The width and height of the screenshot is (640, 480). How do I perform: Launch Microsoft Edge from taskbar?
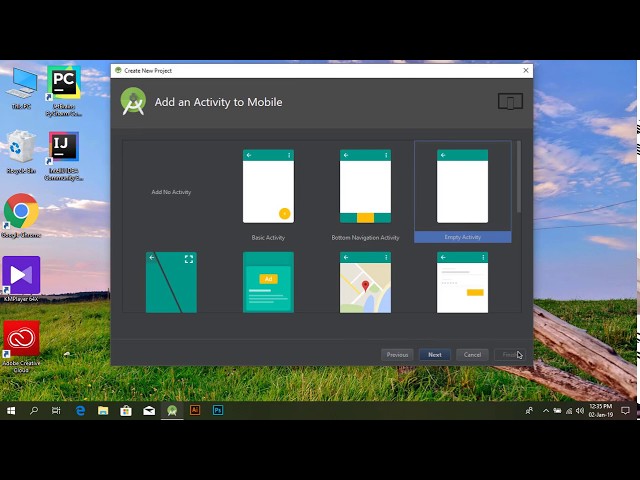pos(80,411)
